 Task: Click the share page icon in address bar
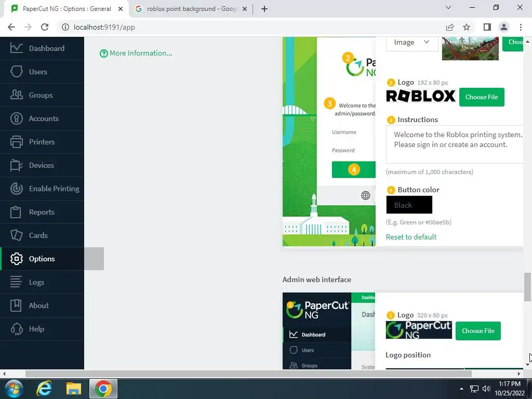[x=450, y=27]
